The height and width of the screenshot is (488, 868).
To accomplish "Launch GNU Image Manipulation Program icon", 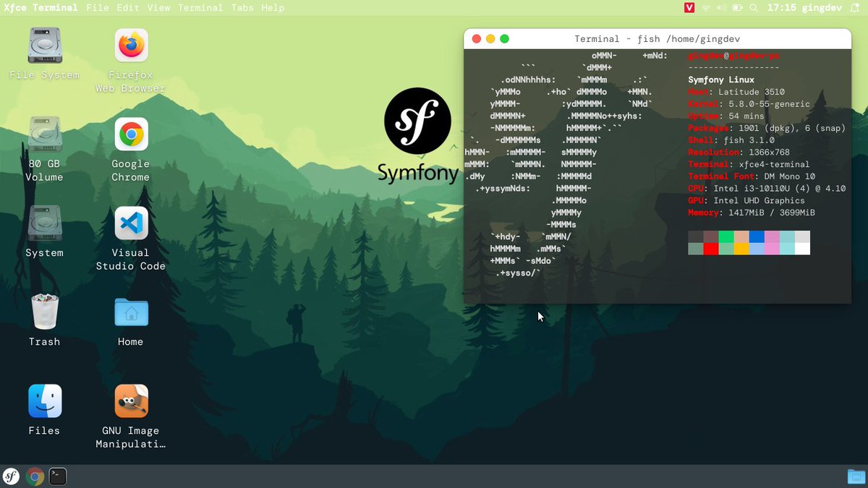I will pos(131,401).
